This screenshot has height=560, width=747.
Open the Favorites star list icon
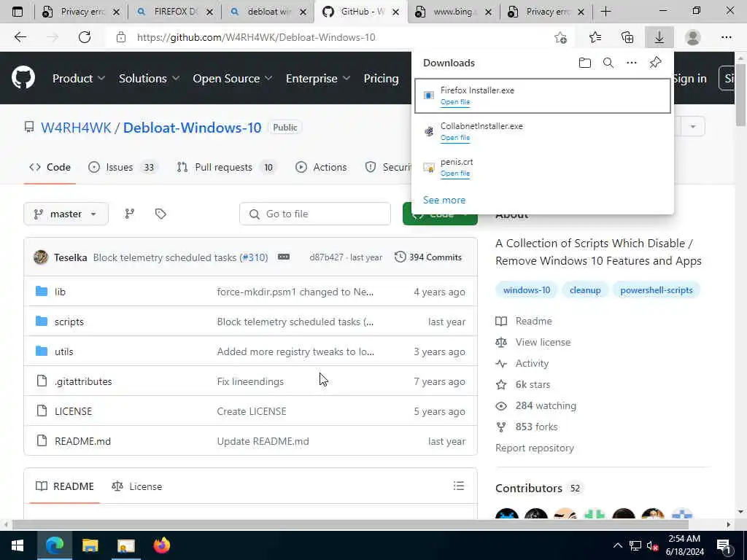click(x=595, y=37)
